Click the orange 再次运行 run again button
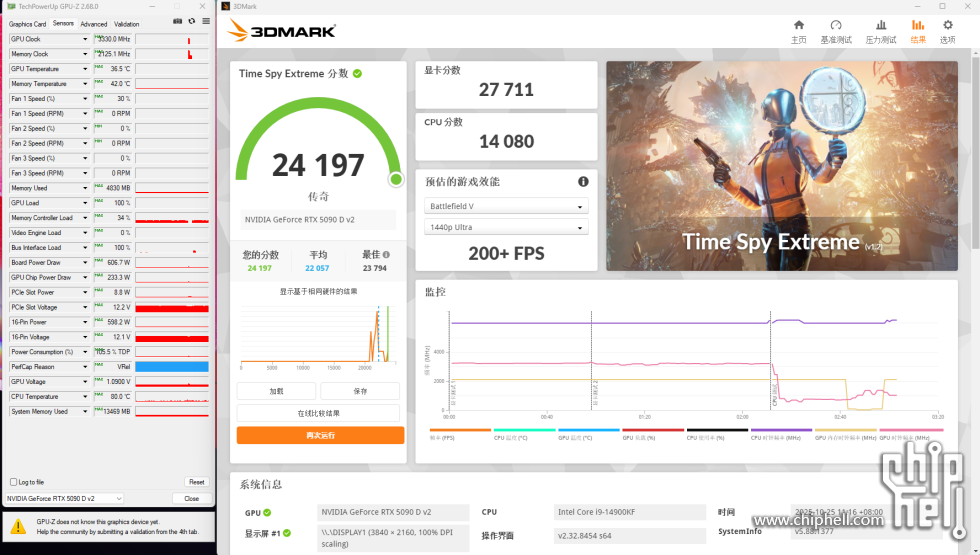Viewport: 980px width, 555px height. tap(320, 435)
